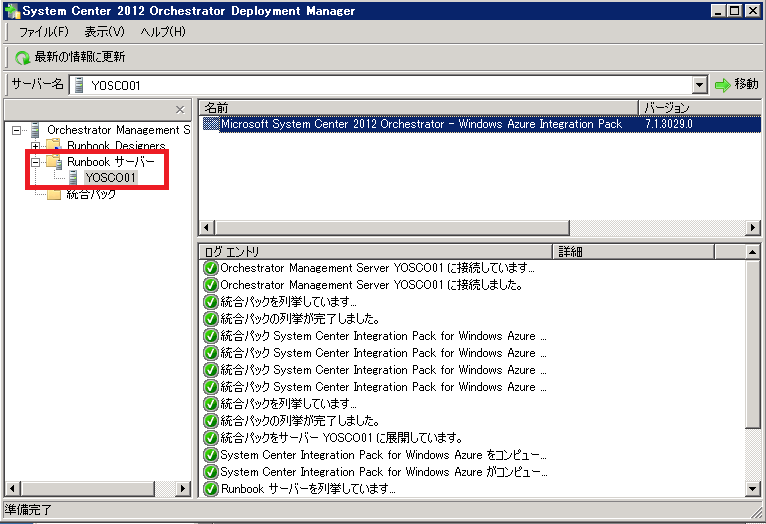Click left arrow of pack list scrollbar
The height and width of the screenshot is (524, 766).
(x=207, y=228)
